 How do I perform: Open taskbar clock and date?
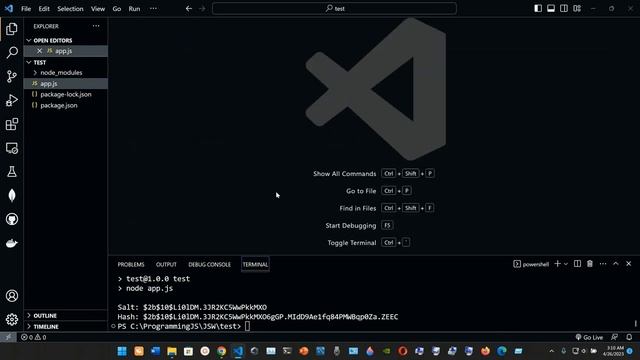point(613,351)
